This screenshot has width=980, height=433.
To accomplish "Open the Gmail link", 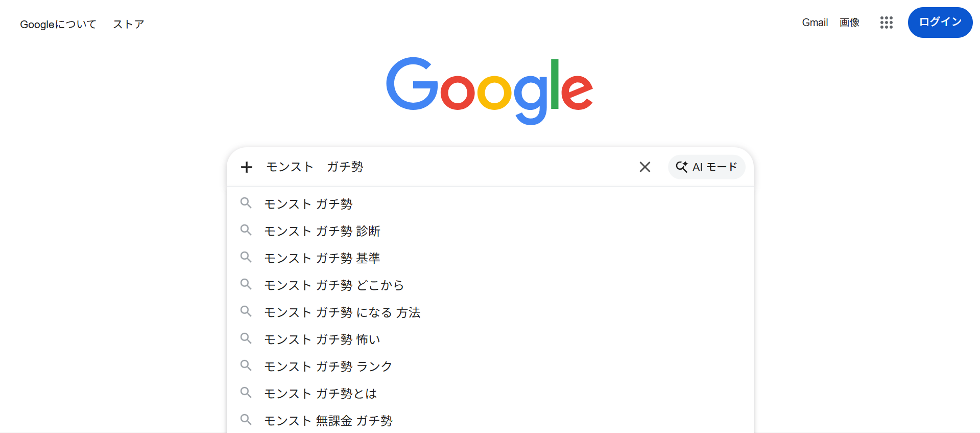I will pos(815,22).
